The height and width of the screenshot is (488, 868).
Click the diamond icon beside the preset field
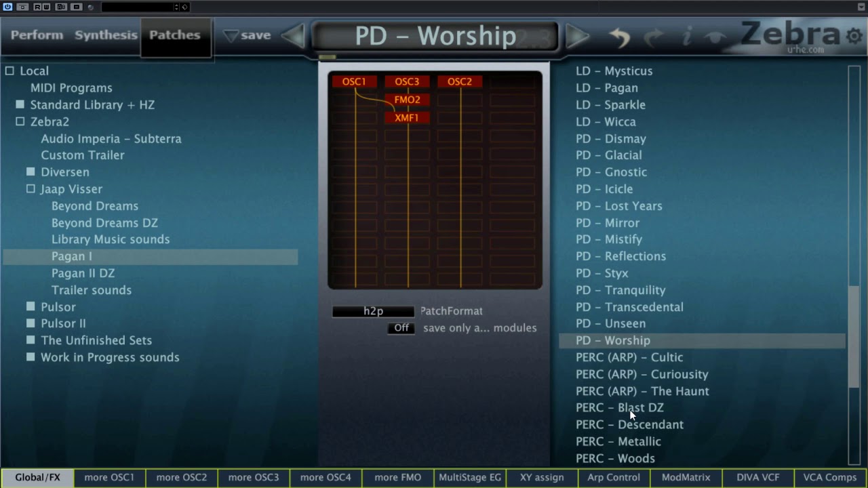184,7
